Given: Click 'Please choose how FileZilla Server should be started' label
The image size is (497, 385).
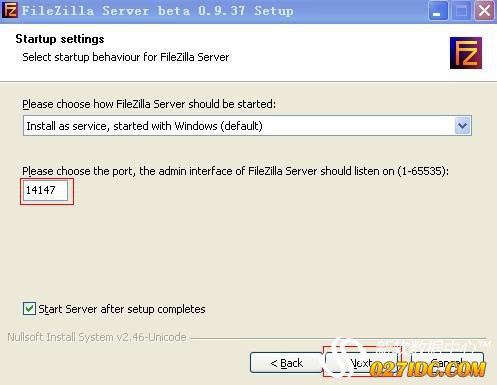Looking at the screenshot, I should (149, 104).
